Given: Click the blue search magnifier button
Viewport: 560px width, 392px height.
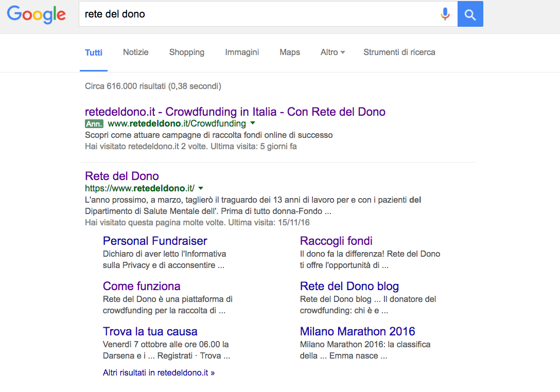Looking at the screenshot, I should (470, 14).
